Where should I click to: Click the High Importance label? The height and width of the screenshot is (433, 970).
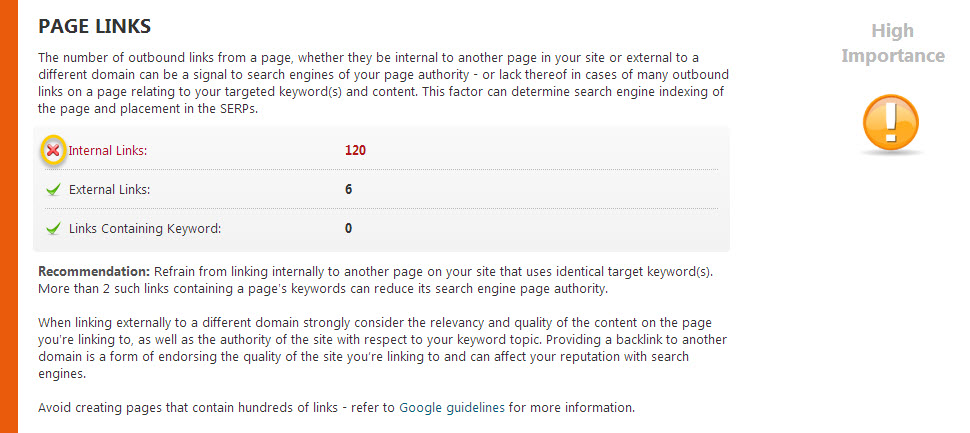(x=892, y=43)
